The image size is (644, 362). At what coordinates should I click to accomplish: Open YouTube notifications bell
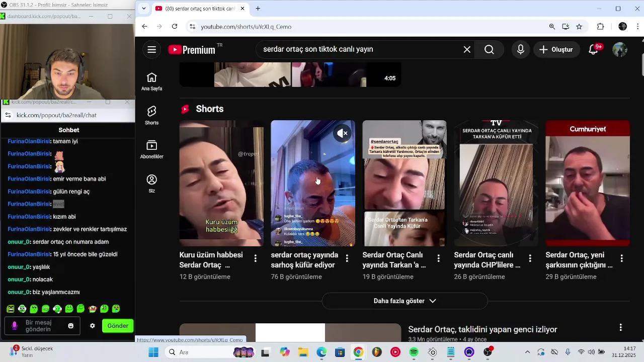(594, 49)
